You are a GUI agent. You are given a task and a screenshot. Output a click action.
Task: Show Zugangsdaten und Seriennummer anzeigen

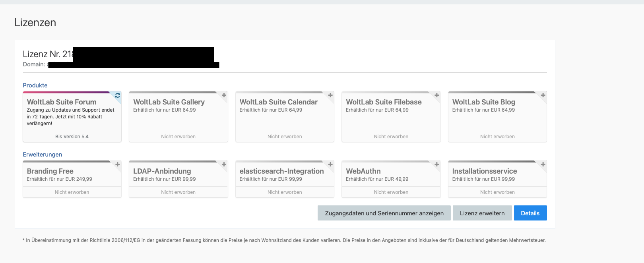(384, 213)
